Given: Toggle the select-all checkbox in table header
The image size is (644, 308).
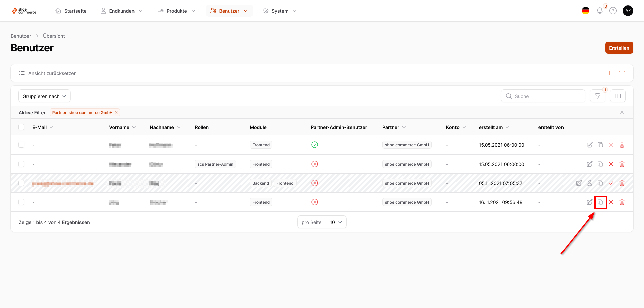Looking at the screenshot, I should [x=21, y=127].
